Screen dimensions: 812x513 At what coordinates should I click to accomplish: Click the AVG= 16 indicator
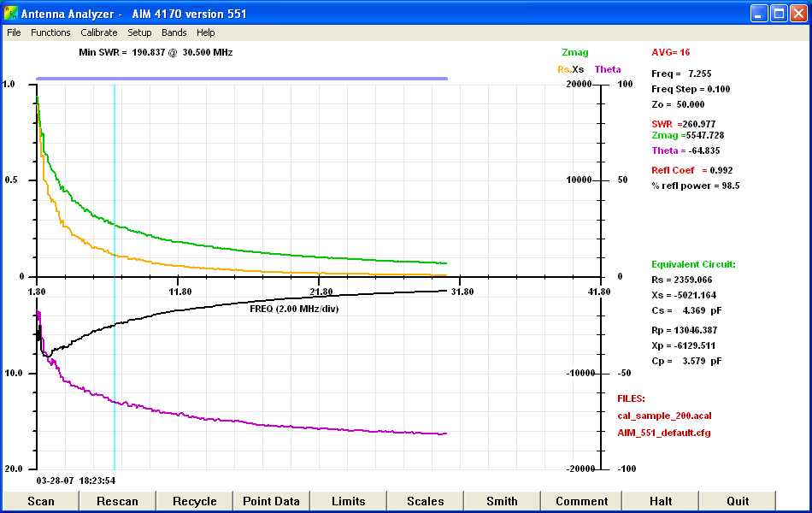[x=671, y=52]
